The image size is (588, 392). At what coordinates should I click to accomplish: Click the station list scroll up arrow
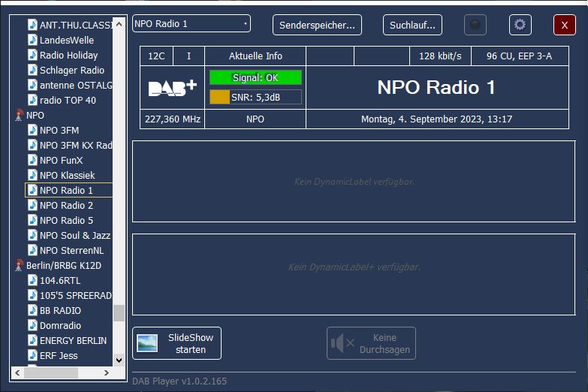[119, 24]
